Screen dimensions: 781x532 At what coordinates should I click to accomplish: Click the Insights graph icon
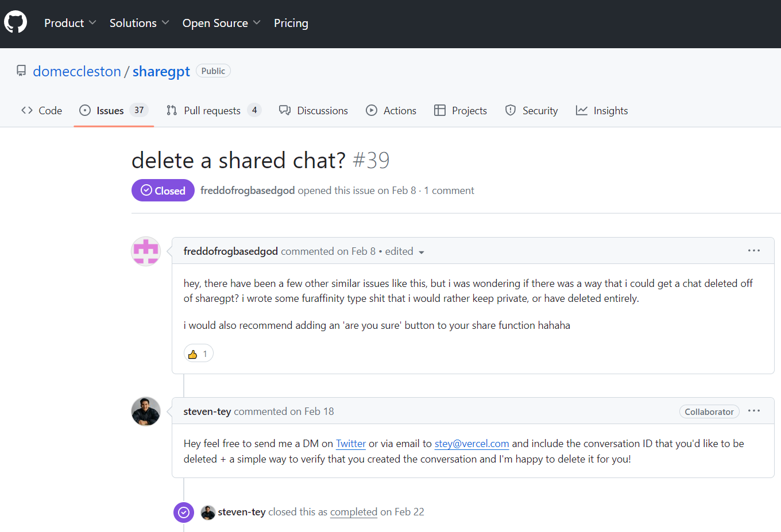[x=582, y=110]
